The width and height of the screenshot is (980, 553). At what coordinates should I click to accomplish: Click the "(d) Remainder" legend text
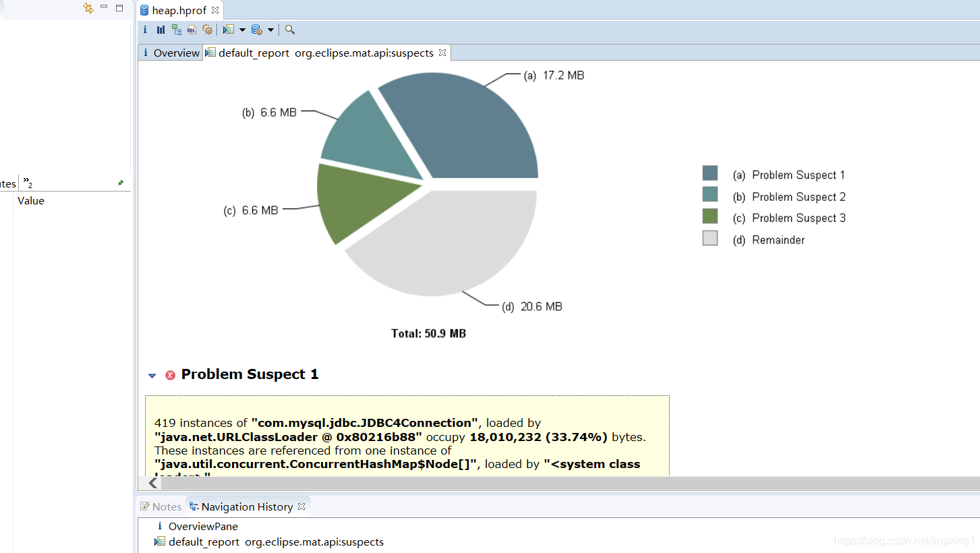[769, 239]
